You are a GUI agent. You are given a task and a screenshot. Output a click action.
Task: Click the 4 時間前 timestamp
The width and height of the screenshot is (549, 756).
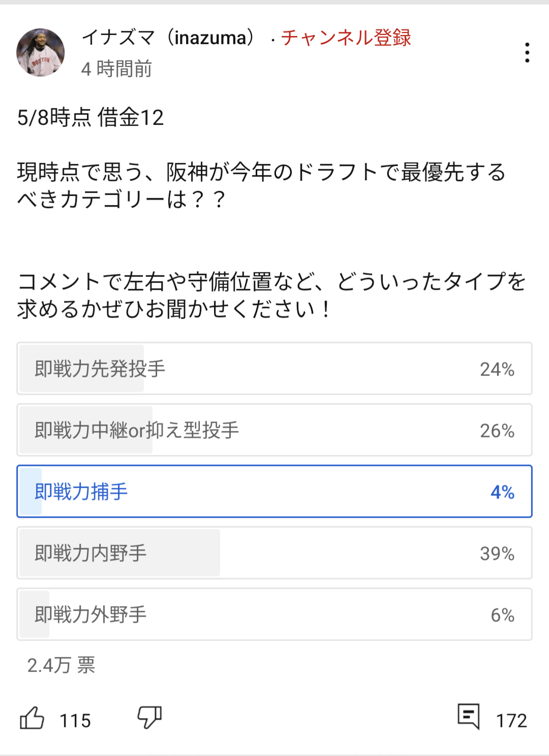pyautogui.click(x=116, y=69)
